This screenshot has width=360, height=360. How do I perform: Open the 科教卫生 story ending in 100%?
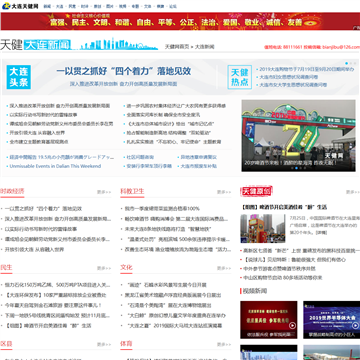pyautogui.click(x=162, y=209)
